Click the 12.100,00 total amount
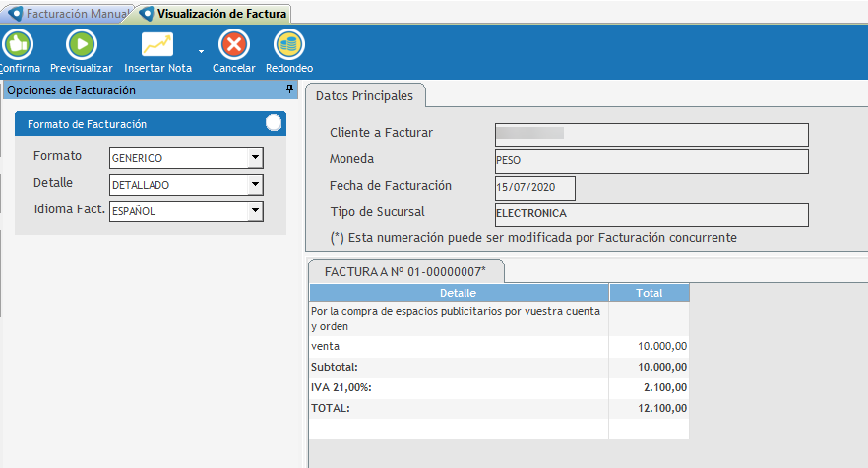 (662, 408)
